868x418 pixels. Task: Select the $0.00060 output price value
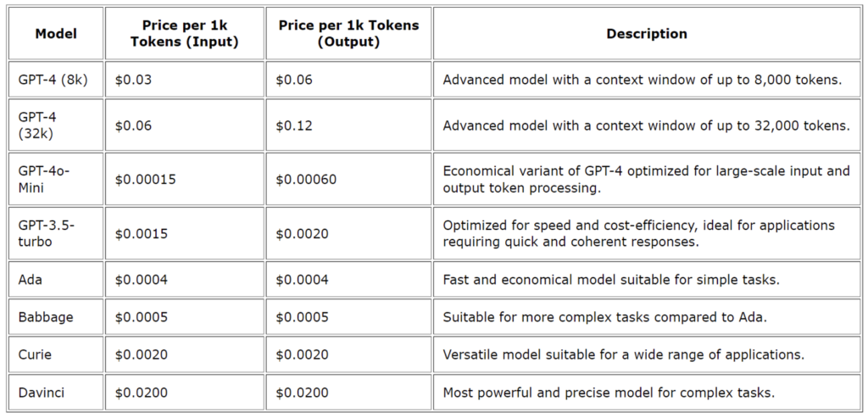tap(306, 180)
